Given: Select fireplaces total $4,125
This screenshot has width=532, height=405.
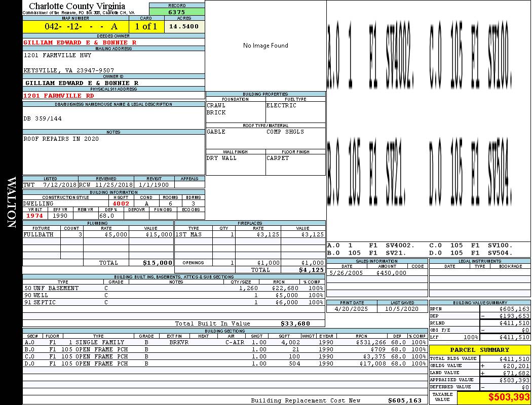Looking at the screenshot, I should (x=311, y=270).
